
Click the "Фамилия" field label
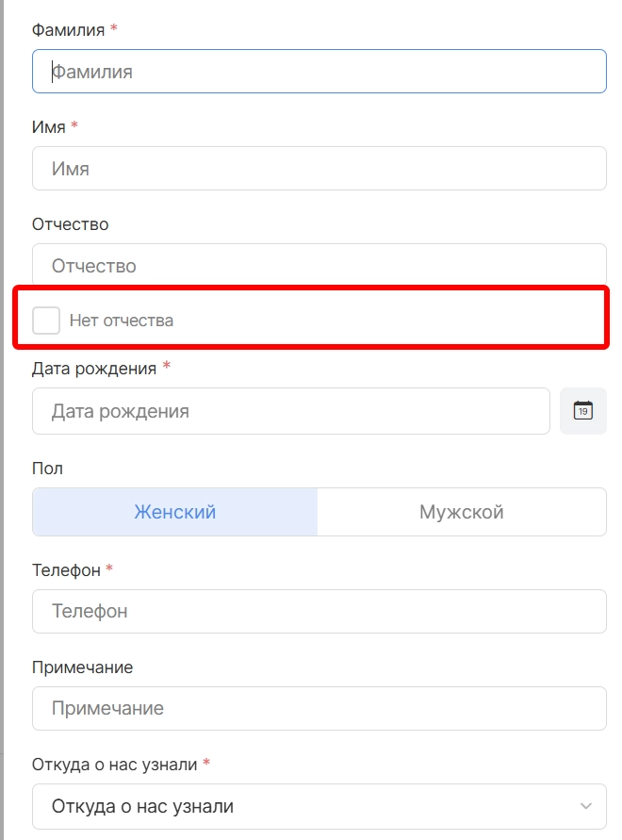[68, 29]
